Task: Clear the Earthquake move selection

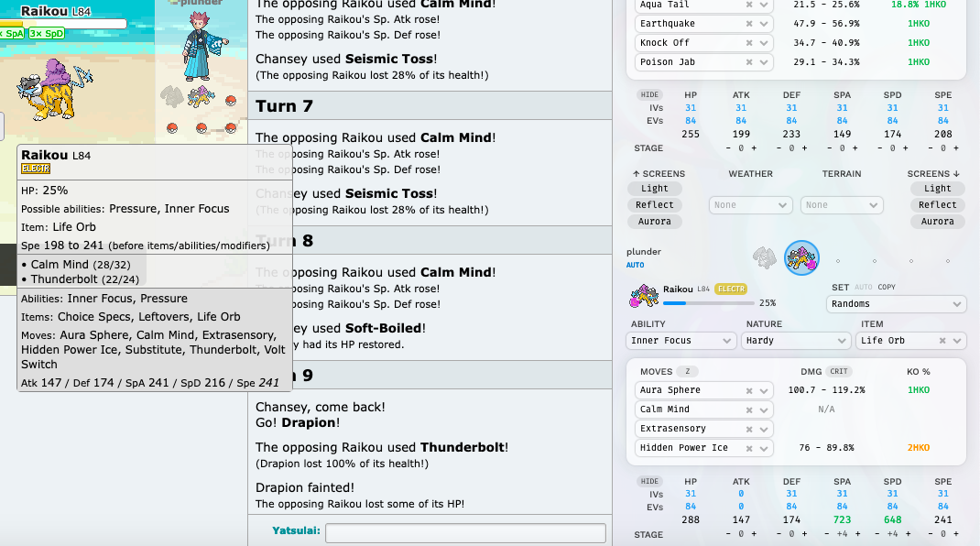Action: (x=749, y=24)
